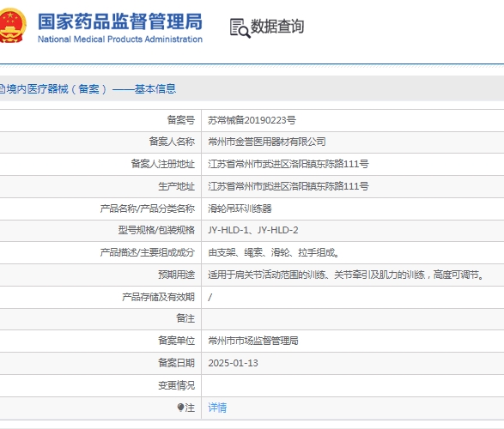Click the national emblem logo
The image size is (504, 429).
[x=13, y=26]
